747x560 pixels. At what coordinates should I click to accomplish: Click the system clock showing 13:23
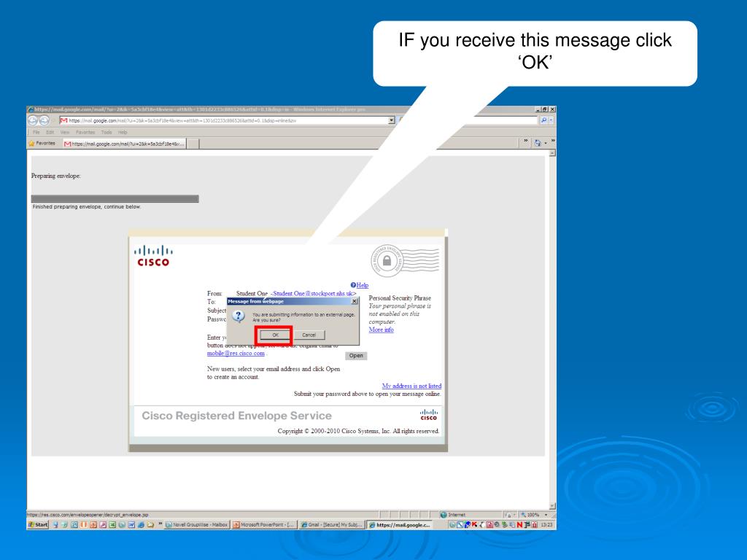(x=547, y=525)
